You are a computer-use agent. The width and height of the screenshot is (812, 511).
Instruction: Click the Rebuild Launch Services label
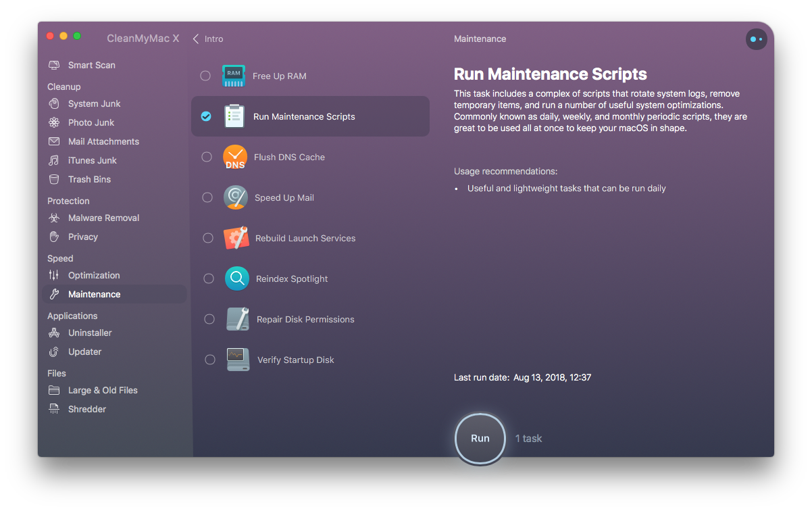(x=305, y=238)
